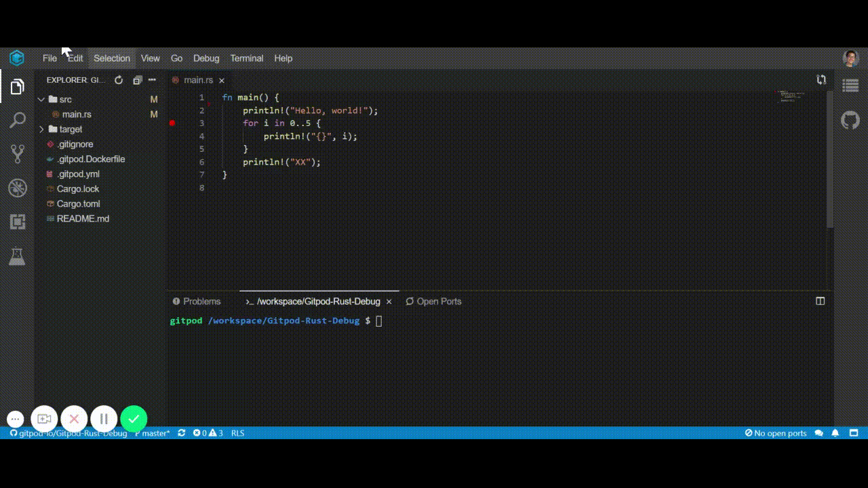This screenshot has width=868, height=488.
Task: Click the notifications bell in status bar
Action: click(835, 433)
